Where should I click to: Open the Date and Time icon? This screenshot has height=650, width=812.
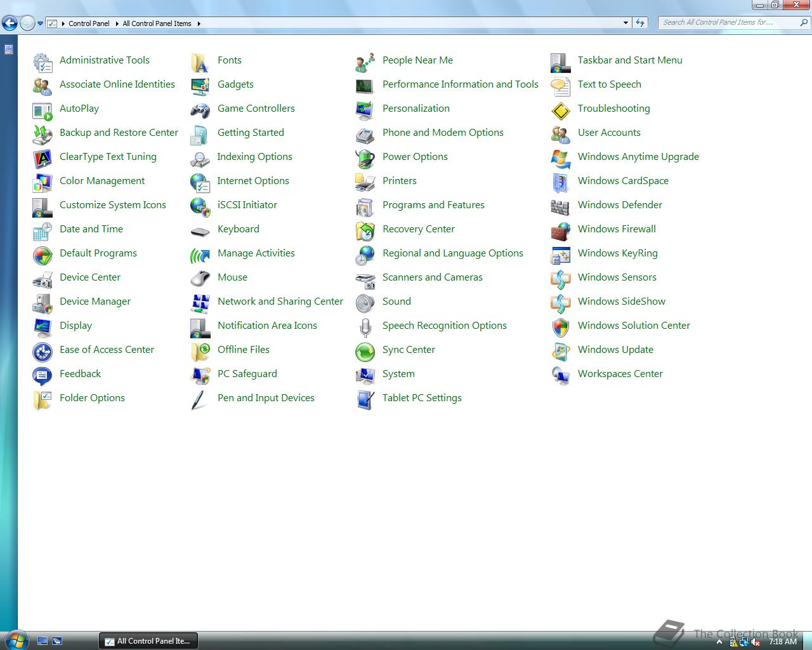(43, 231)
